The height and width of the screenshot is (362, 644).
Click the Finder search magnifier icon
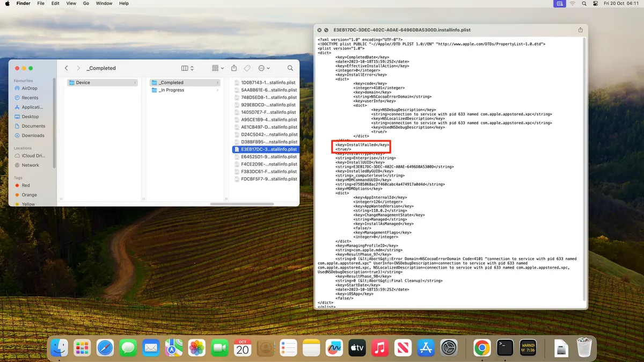[x=290, y=68]
